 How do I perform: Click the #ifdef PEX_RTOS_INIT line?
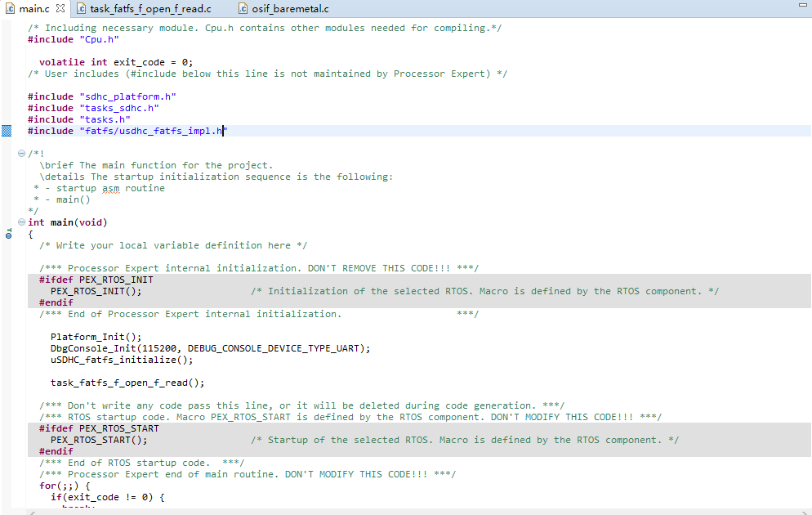(x=96, y=280)
